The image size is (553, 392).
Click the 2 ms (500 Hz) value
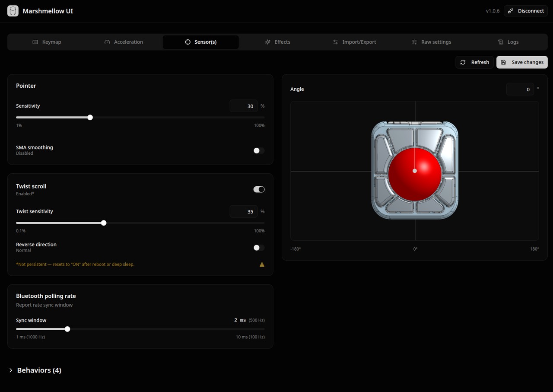tap(249, 320)
